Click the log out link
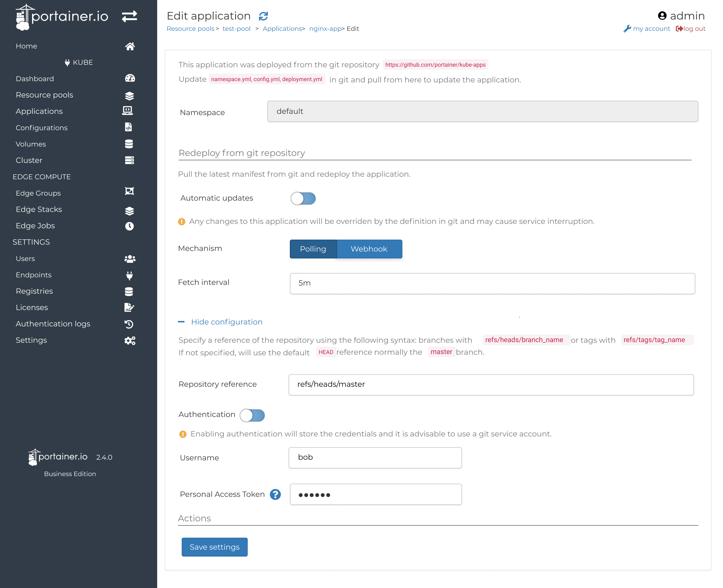This screenshot has width=723, height=588. coord(694,29)
